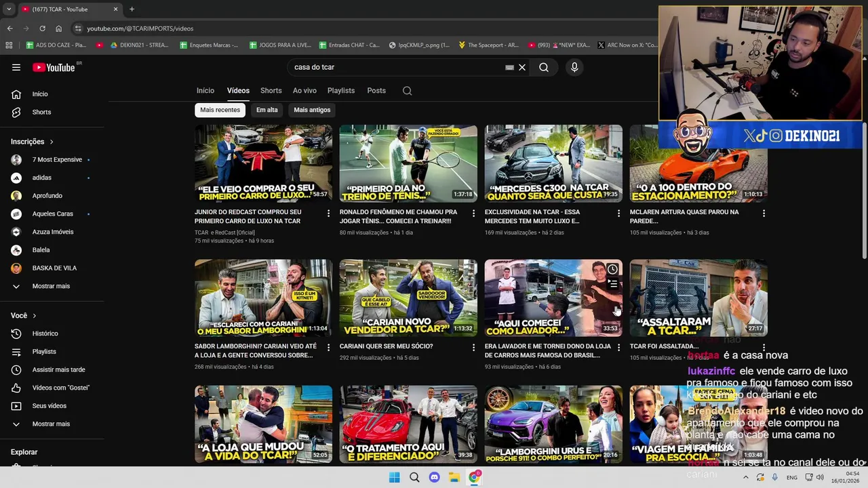Switch to the Posts channel tab
868x488 pixels.
376,91
